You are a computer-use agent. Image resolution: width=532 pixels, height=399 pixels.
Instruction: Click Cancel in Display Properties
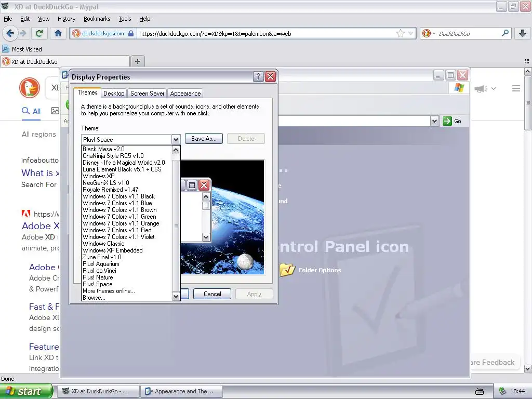tap(212, 294)
